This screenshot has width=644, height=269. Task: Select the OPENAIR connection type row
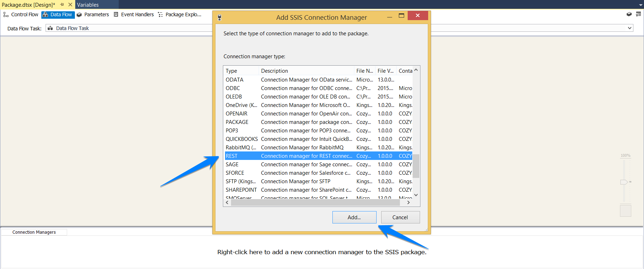(x=319, y=114)
